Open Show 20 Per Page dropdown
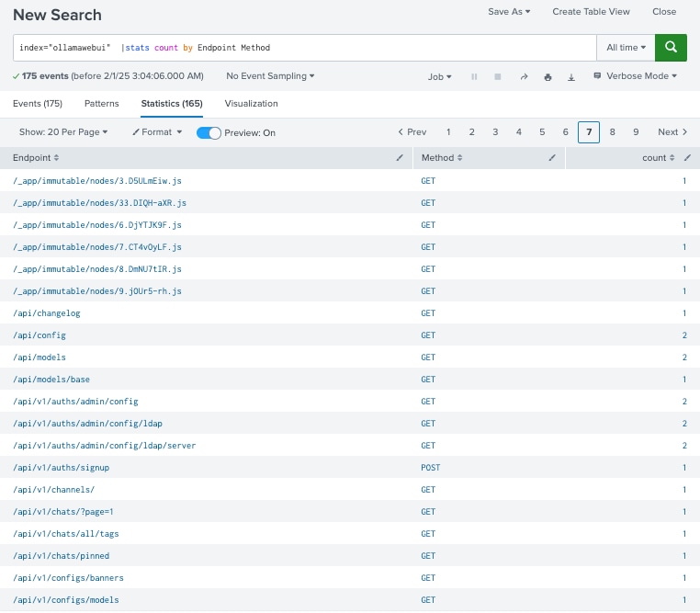This screenshot has height=613, width=700. [x=63, y=132]
